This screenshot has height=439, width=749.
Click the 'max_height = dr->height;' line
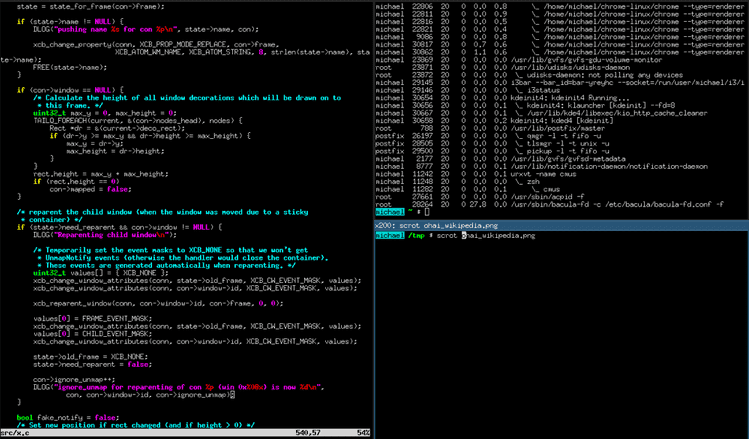(115, 151)
